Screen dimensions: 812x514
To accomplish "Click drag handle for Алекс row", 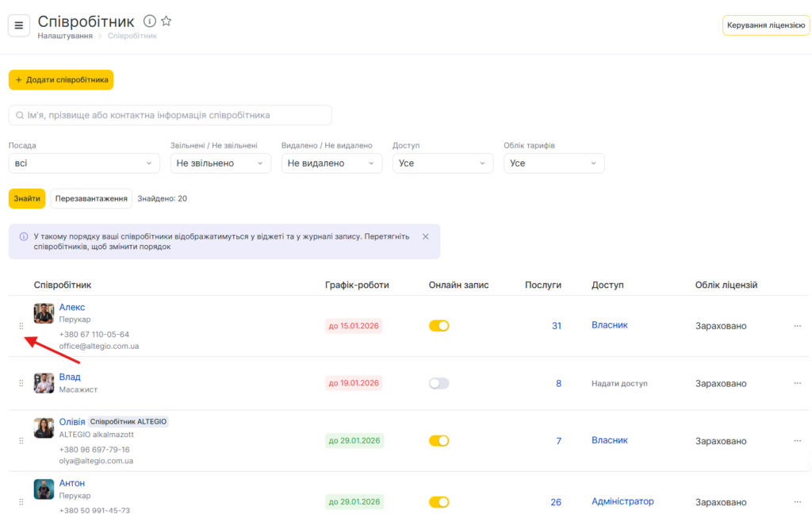I will [21, 326].
